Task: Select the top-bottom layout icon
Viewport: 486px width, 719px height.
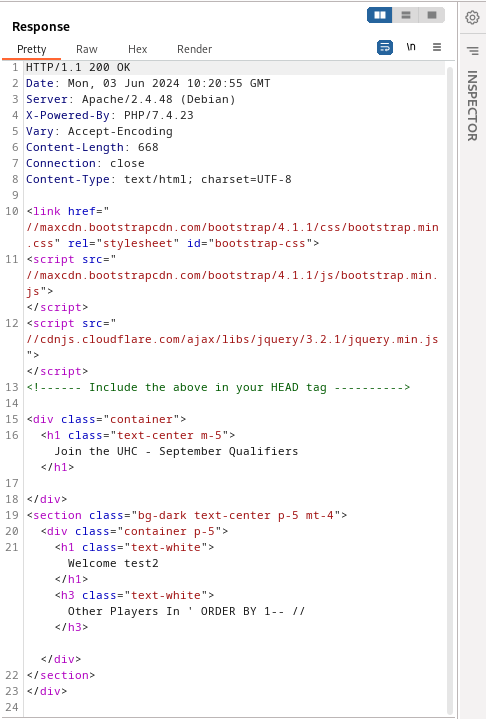Action: [406, 15]
